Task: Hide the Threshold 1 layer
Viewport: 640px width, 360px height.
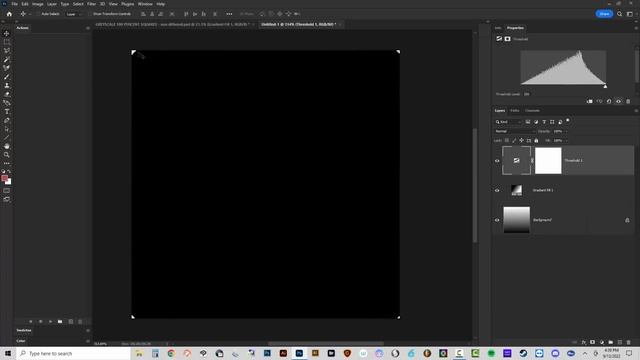Action: [x=497, y=160]
